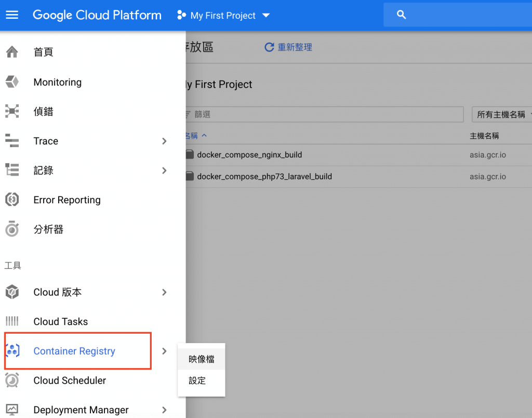Click the Deployment Manager icon
Viewport: 532px width, 418px height.
click(12, 410)
